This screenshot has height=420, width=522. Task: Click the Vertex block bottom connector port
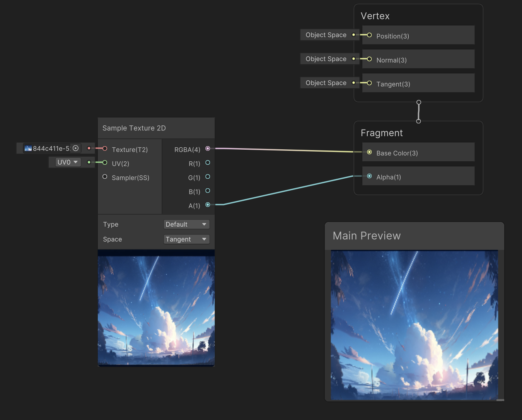(x=418, y=102)
